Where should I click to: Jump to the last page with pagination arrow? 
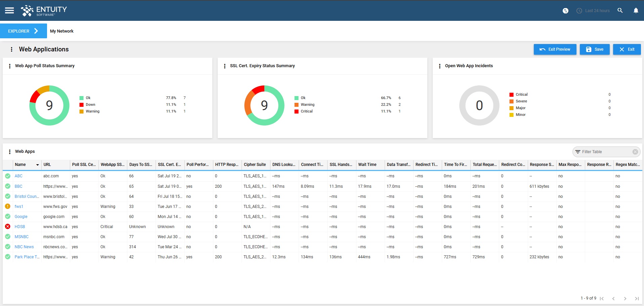tap(637, 298)
